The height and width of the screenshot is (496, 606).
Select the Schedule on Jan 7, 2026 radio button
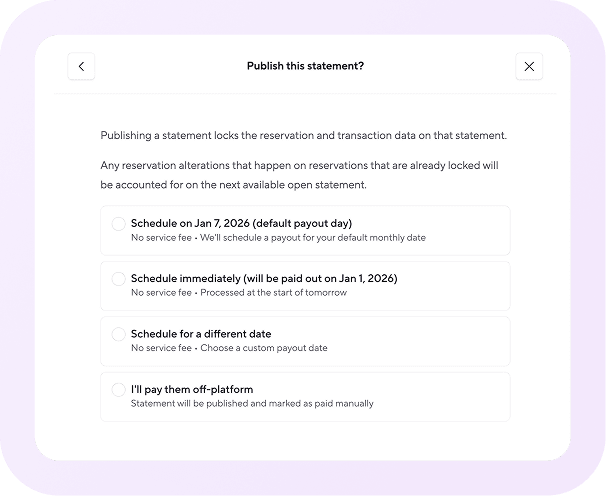tap(118, 223)
